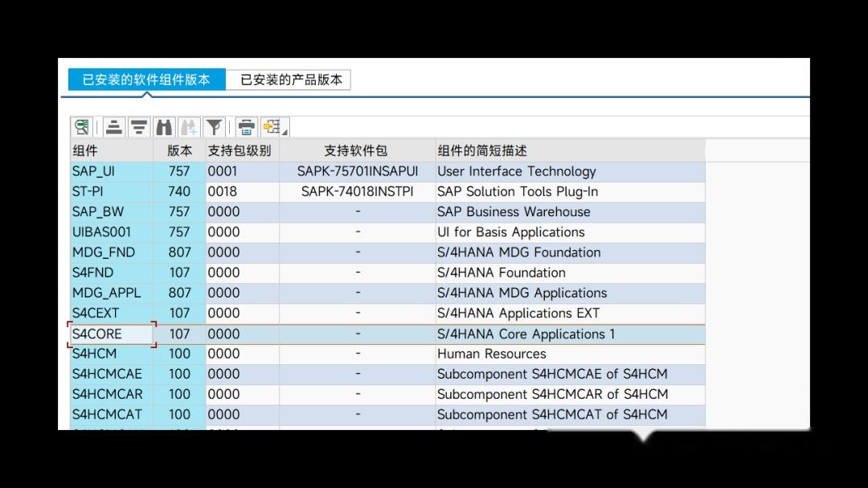
Task: Select the 支持软件包 column header
Action: [x=357, y=150]
